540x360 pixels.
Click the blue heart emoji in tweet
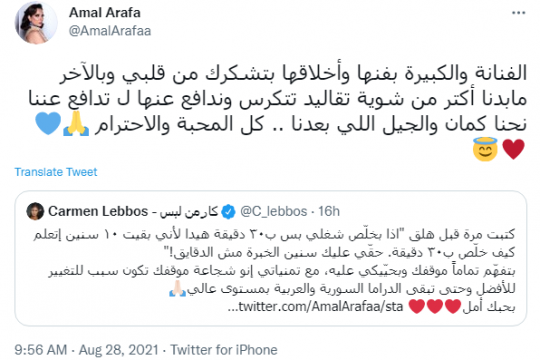pyautogui.click(x=48, y=123)
